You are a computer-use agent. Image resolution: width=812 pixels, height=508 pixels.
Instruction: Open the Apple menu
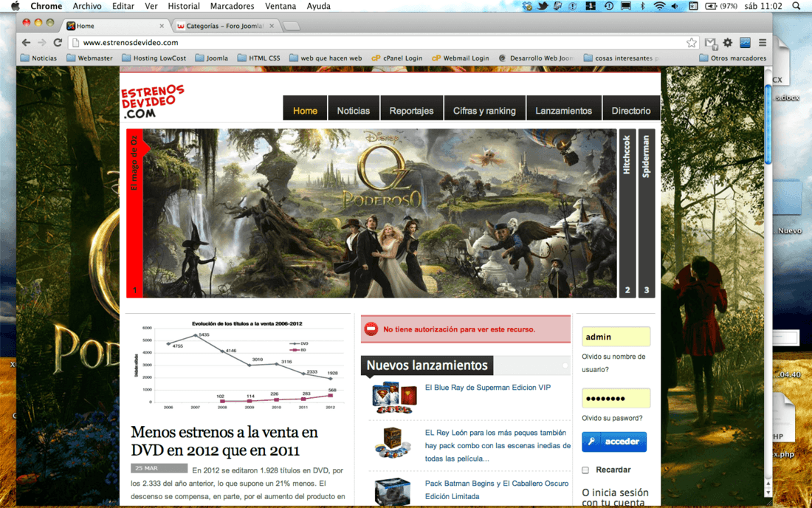(15, 6)
